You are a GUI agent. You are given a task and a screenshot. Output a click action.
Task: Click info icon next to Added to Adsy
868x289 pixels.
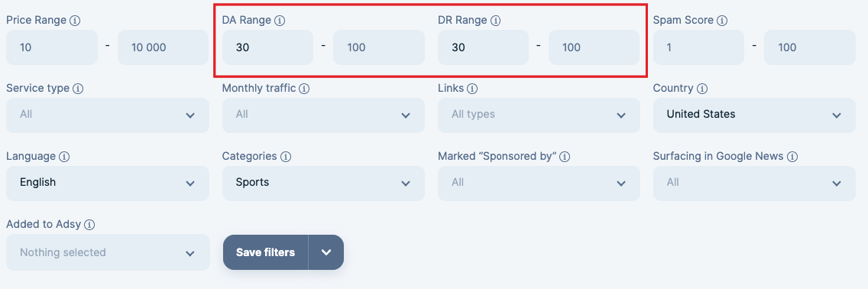pos(89,225)
